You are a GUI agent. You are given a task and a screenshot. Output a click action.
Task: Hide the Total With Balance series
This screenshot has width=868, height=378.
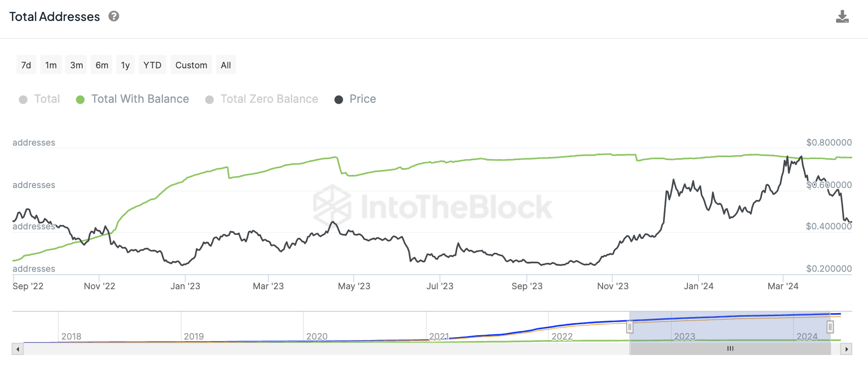coord(132,99)
